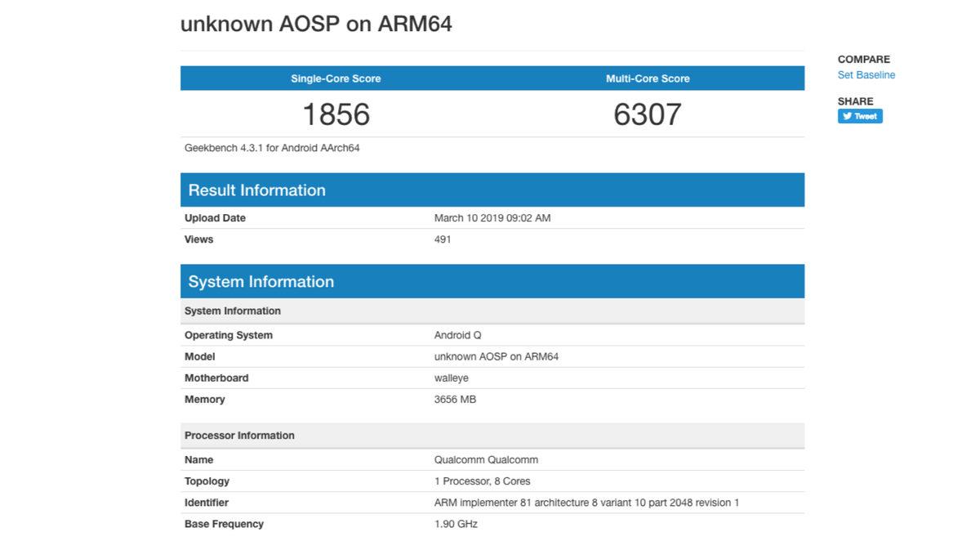
Task: Click the unknown AOSP on ARM64 page title
Action: click(317, 24)
